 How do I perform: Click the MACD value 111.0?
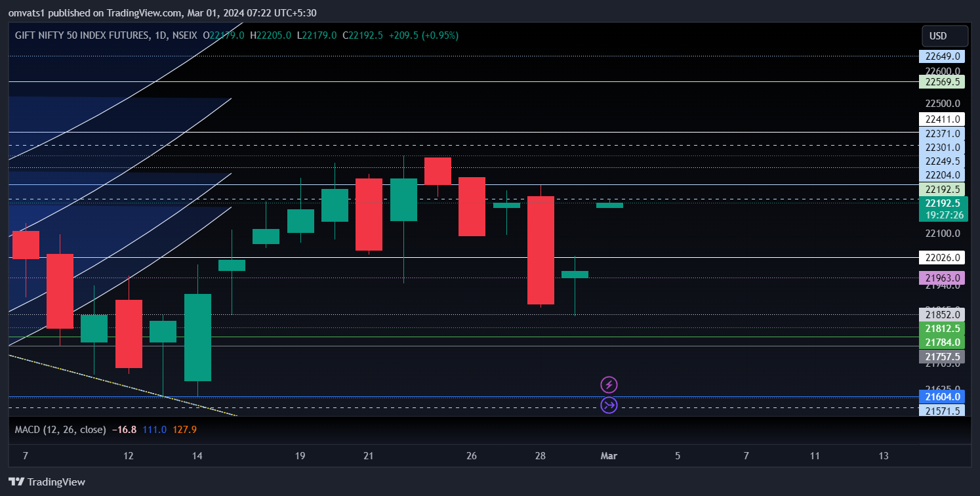[x=154, y=430]
